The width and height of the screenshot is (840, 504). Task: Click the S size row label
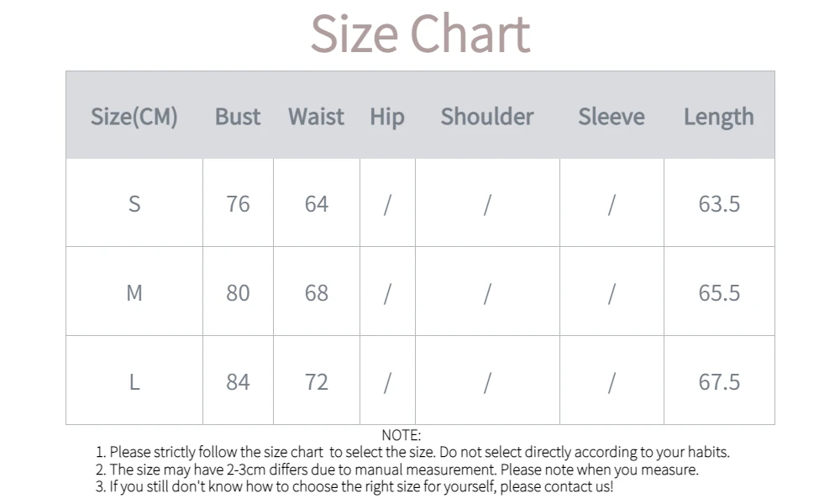point(134,203)
